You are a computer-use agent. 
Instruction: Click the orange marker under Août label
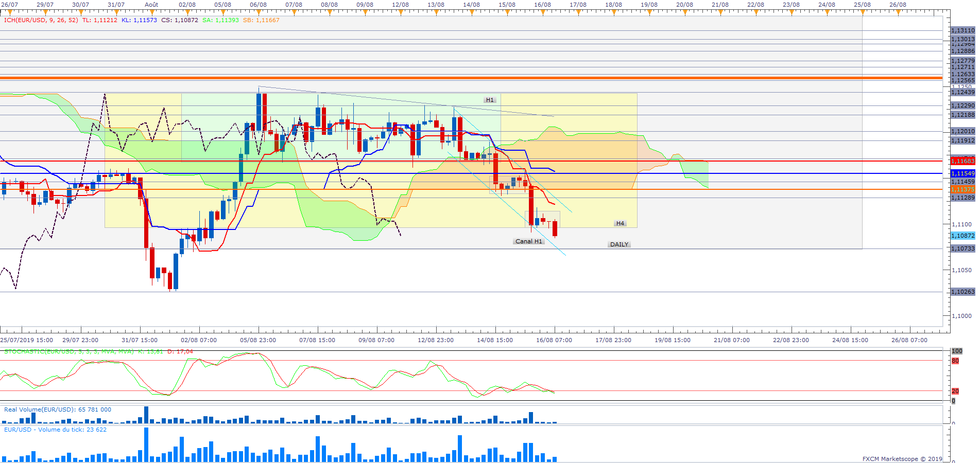point(152,12)
